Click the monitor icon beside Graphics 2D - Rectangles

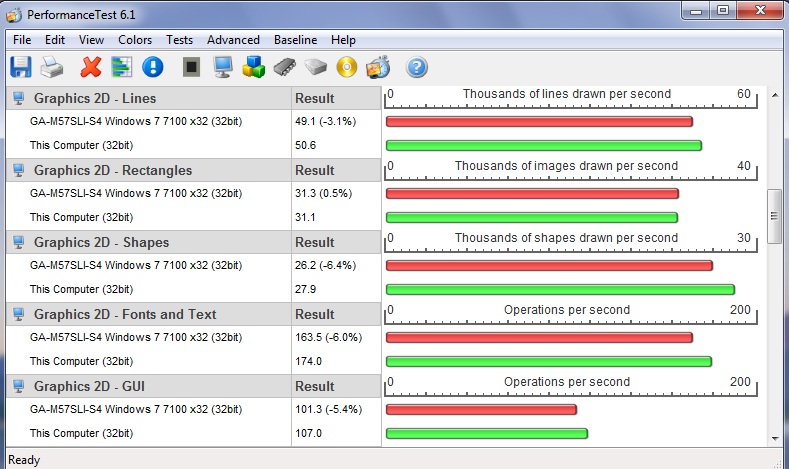click(x=19, y=170)
